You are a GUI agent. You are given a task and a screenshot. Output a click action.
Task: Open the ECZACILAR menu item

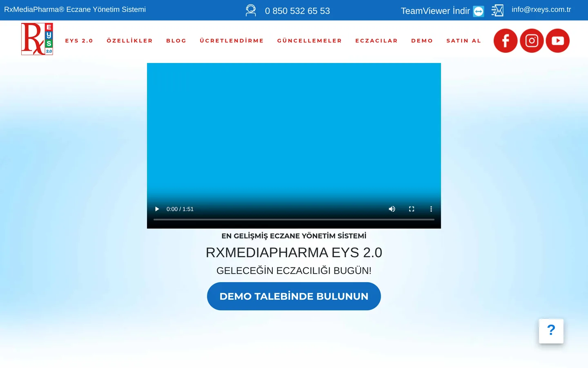376,40
